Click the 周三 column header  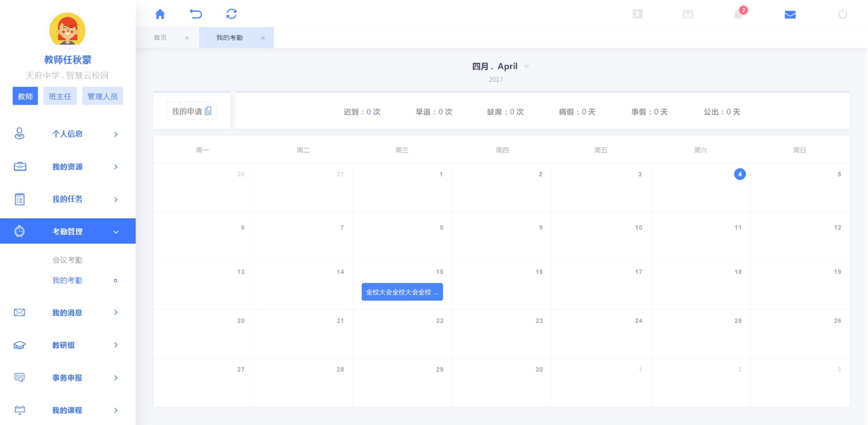402,150
